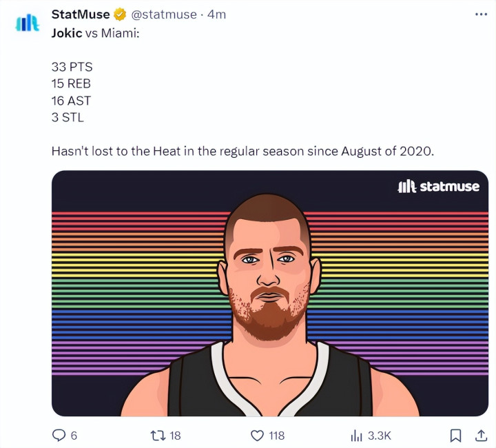The image size is (496, 448).
Task: Click the gold verified badge
Action: point(120,14)
